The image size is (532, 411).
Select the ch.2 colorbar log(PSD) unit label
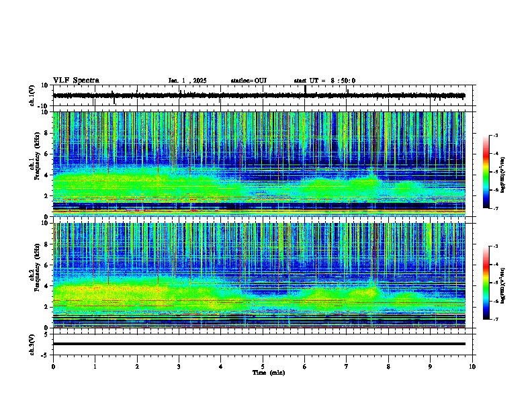(x=502, y=285)
